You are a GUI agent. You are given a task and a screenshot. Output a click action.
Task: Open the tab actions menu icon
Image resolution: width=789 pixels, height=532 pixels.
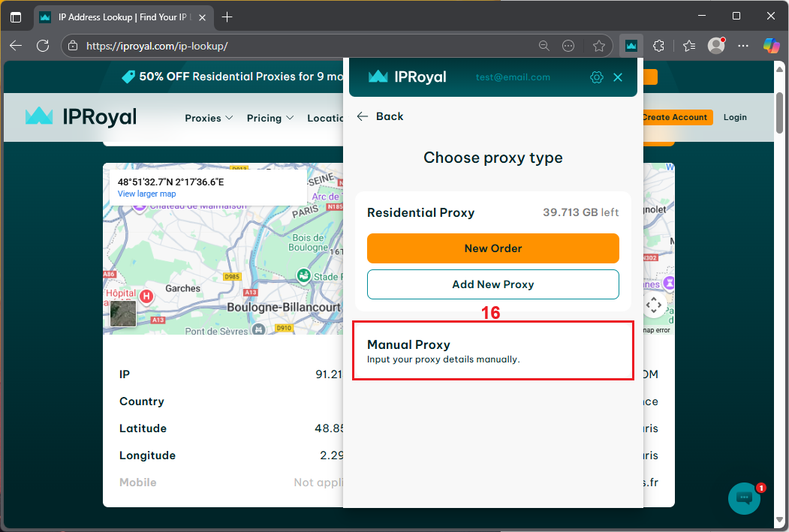tap(16, 17)
